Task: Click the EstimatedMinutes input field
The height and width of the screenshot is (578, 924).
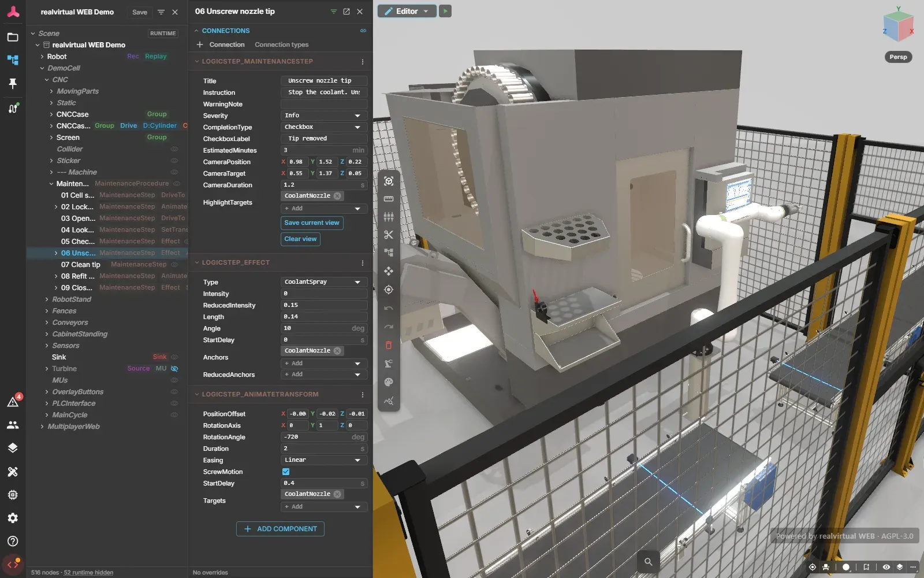Action: (324, 150)
